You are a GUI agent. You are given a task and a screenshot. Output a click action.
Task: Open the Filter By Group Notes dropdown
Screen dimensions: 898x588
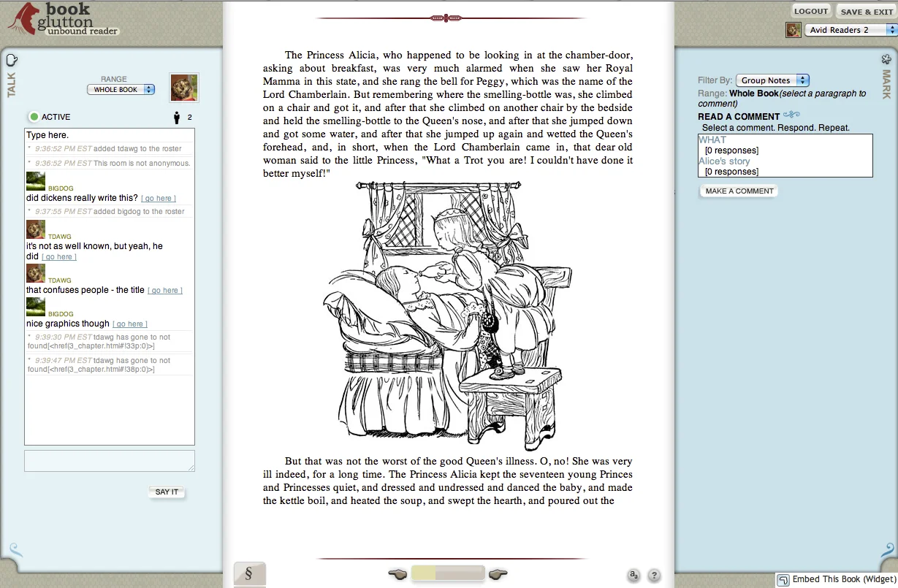pyautogui.click(x=772, y=80)
